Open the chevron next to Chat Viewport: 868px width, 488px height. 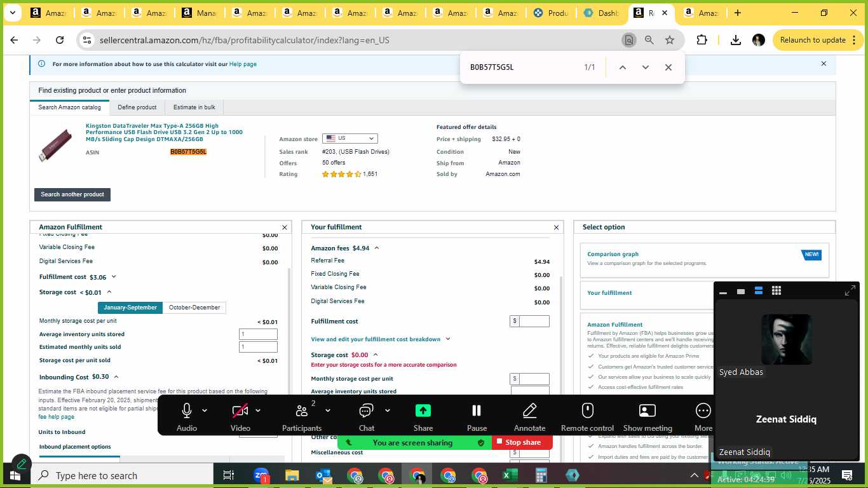[388, 410]
